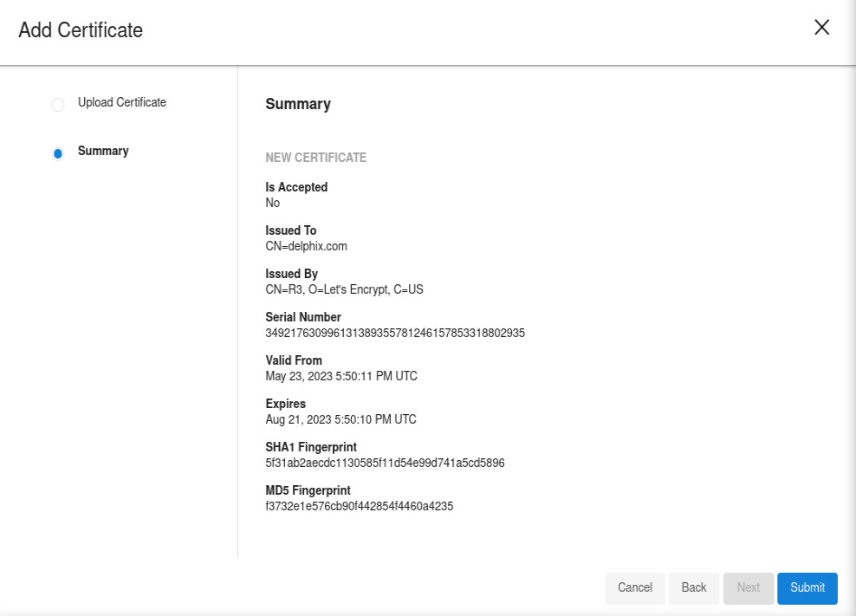Screen dimensions: 856x616
Task: Click the NEW CERTIFICATE section header
Action: 315,158
